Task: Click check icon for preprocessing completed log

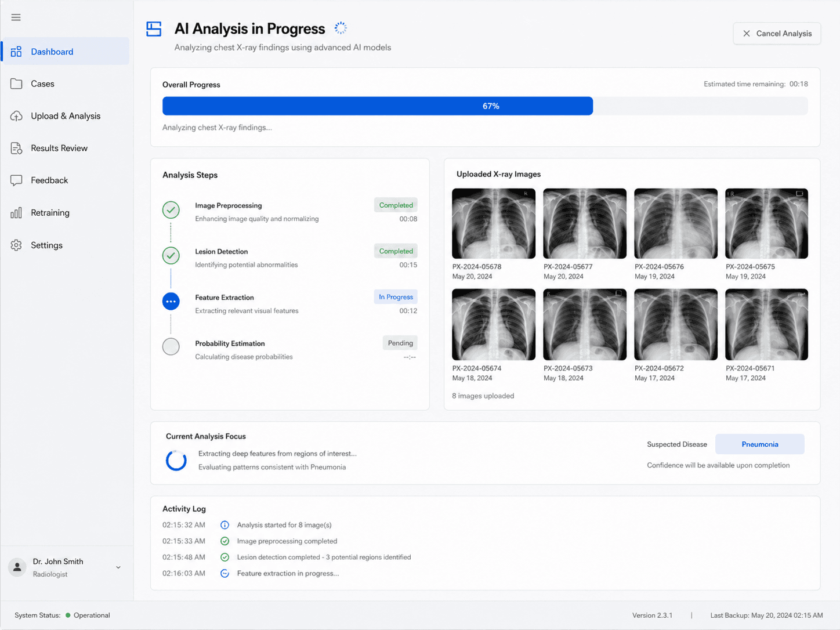Action: pyautogui.click(x=225, y=541)
